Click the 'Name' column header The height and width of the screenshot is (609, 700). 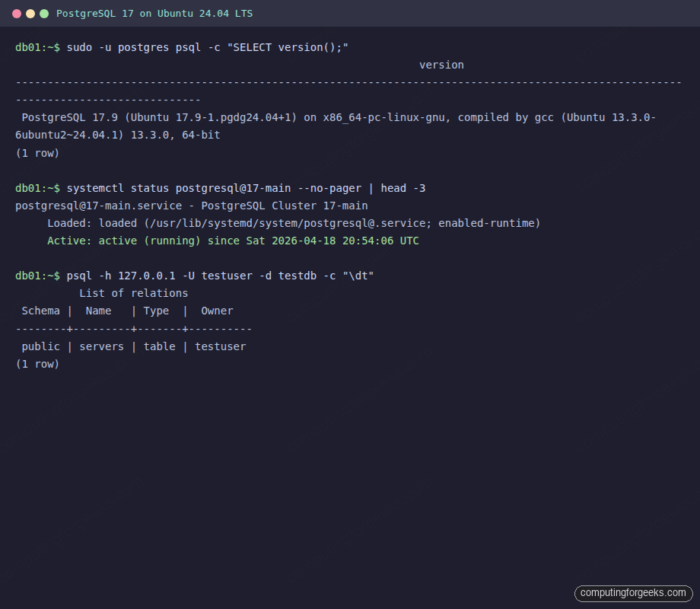(98, 311)
